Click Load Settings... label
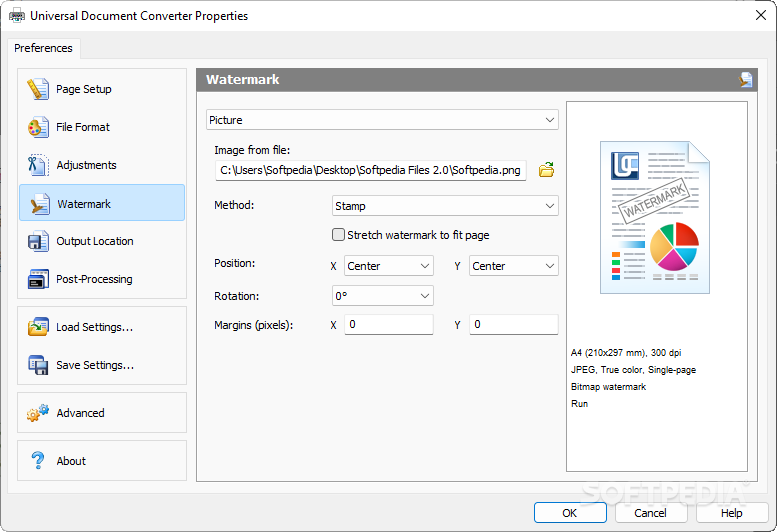 [95, 327]
